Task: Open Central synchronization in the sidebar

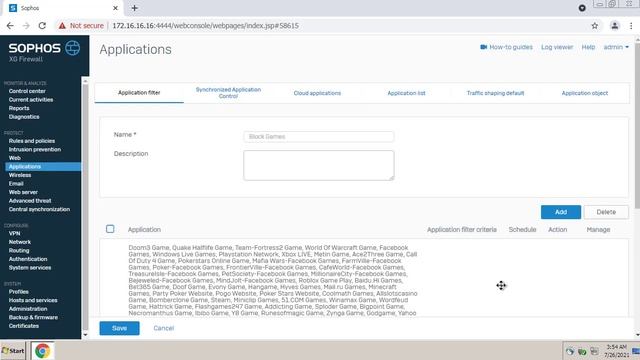Action: [39, 209]
